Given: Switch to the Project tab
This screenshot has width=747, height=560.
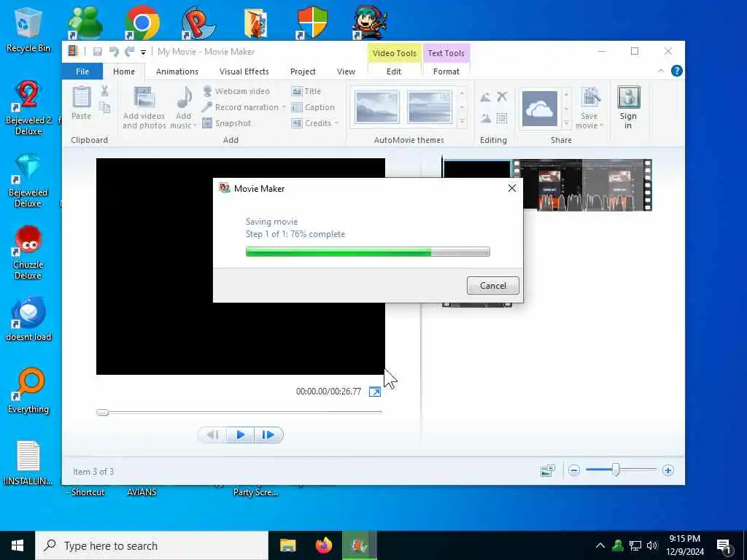Looking at the screenshot, I should [x=303, y=71].
